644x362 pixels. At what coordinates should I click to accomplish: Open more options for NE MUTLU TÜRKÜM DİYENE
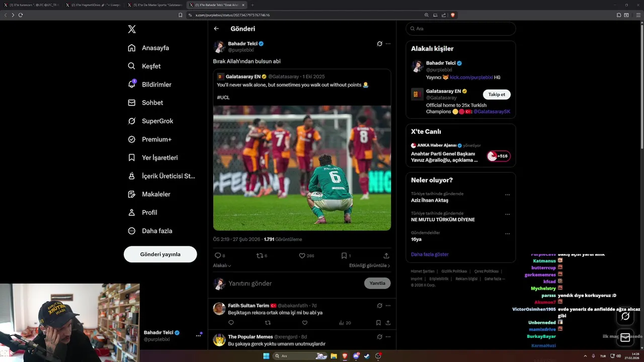point(507,215)
